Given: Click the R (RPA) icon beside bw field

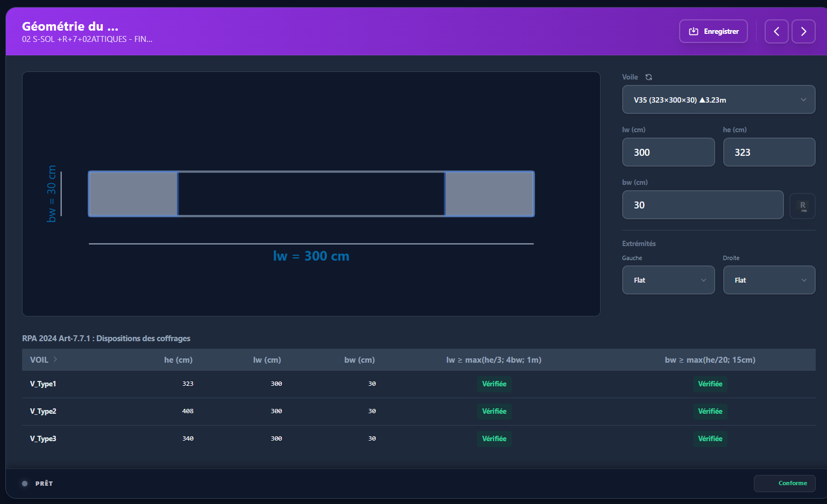Looking at the screenshot, I should pos(802,205).
